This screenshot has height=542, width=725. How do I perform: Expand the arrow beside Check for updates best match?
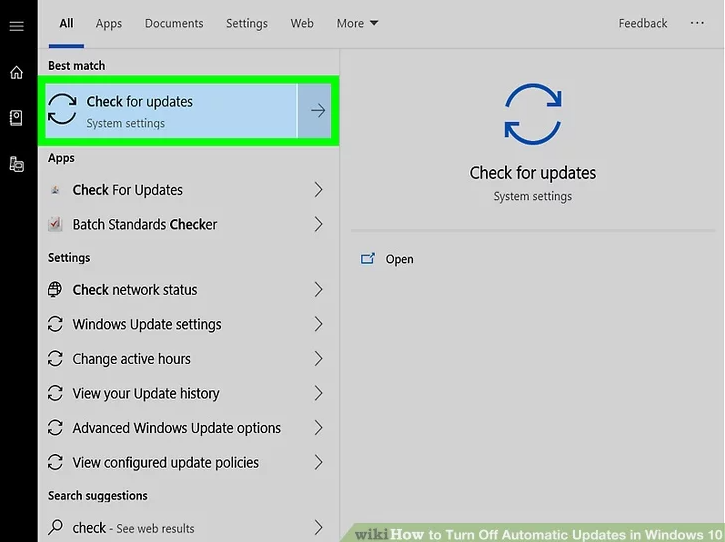pos(318,111)
